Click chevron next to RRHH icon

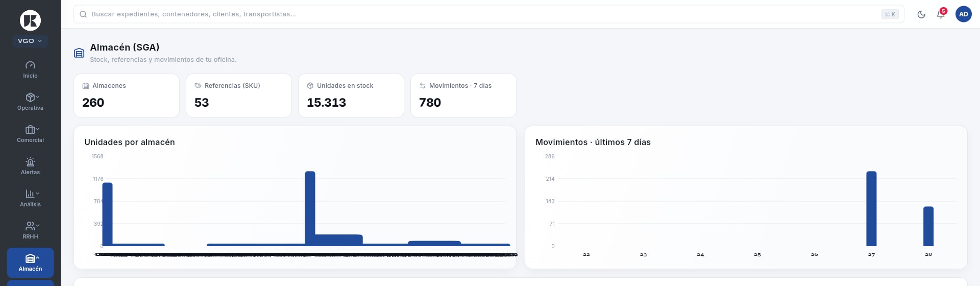tap(38, 225)
